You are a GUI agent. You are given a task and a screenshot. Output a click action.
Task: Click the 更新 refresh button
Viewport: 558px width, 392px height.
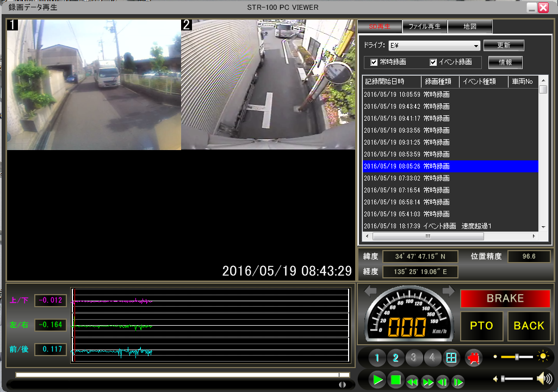[503, 45]
